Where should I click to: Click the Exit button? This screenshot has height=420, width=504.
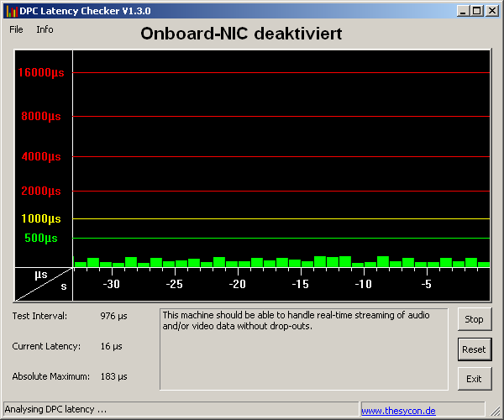475,379
